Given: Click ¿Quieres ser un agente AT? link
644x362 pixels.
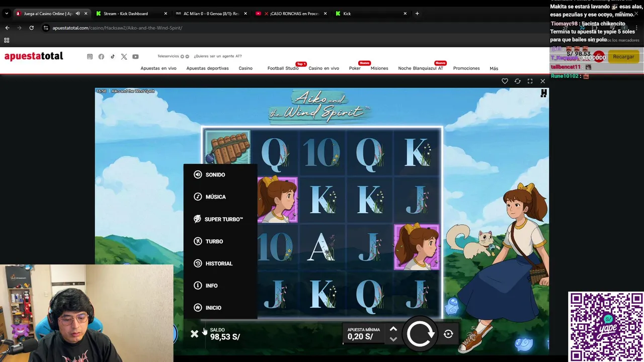Looking at the screenshot, I should coord(217,56).
